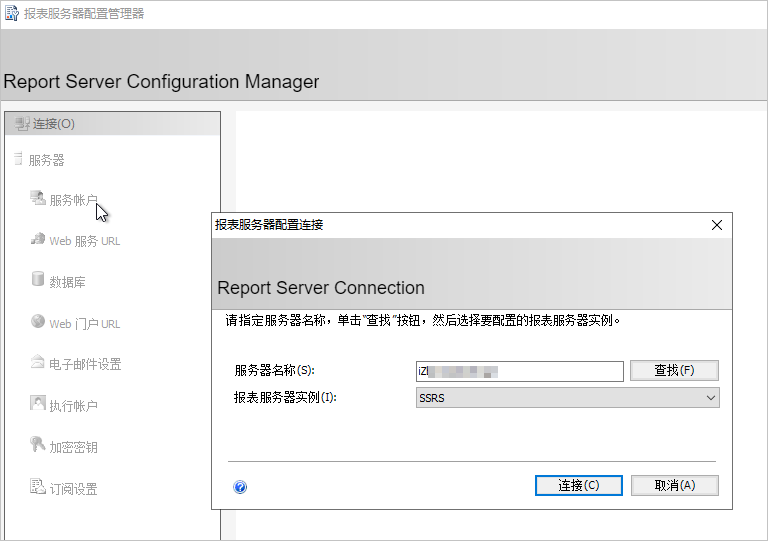Click the 数据库 database cylinder icon
768x541 pixels.
pos(38,279)
